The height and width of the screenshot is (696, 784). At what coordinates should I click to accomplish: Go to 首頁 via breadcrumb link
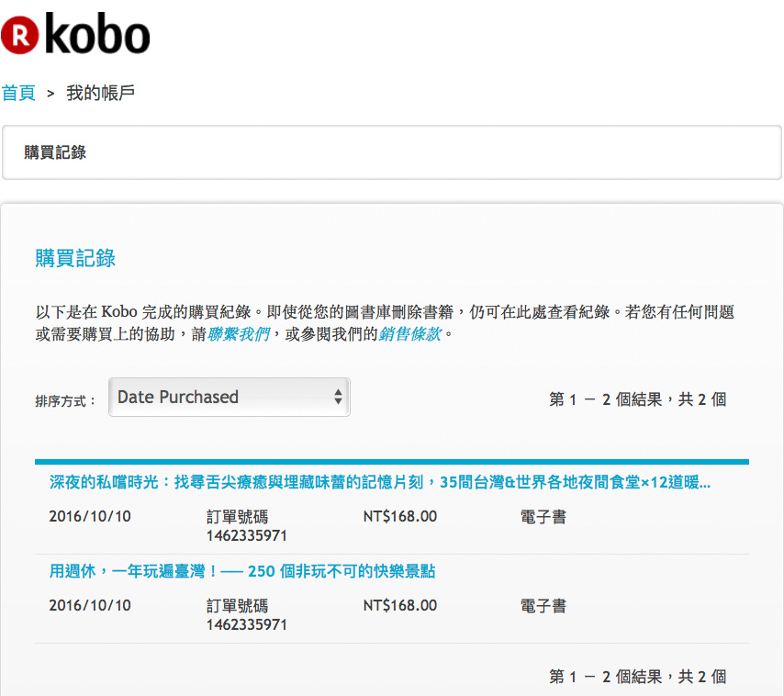click(x=18, y=93)
